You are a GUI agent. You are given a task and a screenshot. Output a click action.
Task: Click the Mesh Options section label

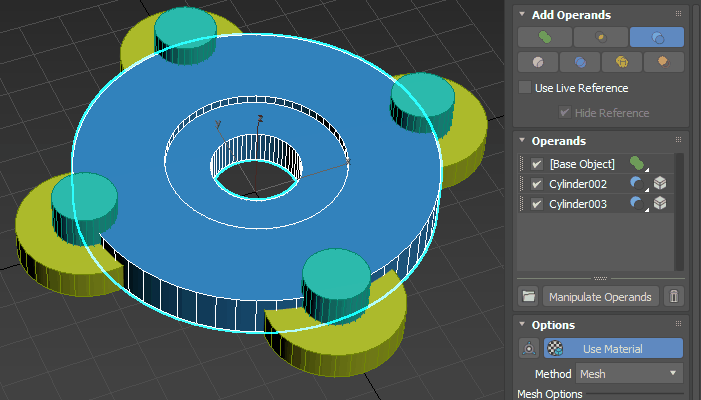[x=549, y=394]
